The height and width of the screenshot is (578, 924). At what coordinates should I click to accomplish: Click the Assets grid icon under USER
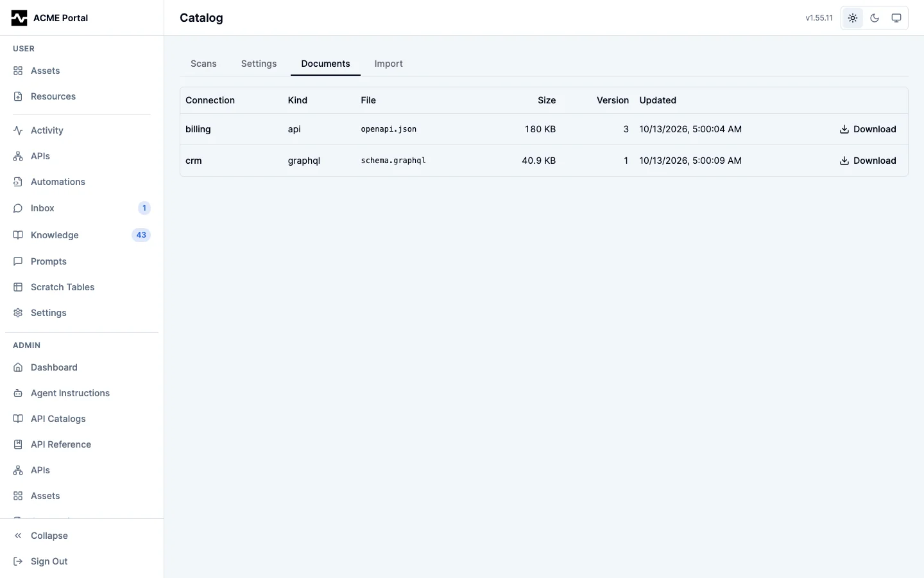click(x=18, y=71)
